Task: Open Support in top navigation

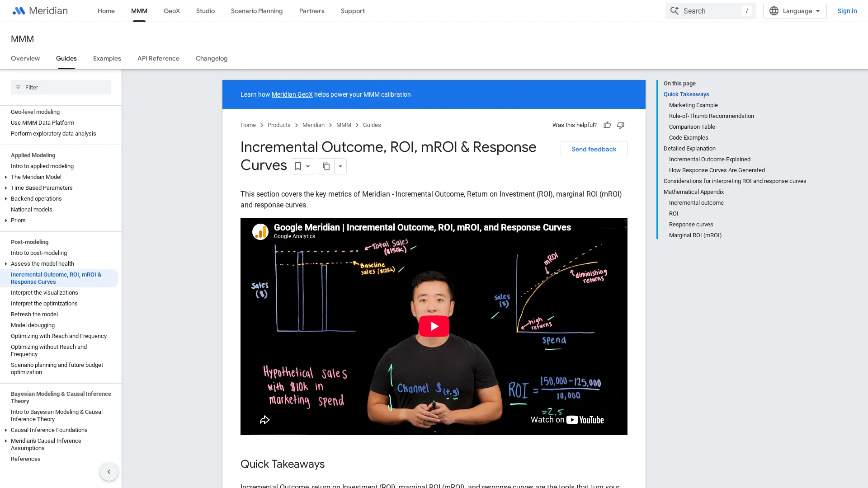Action: tap(353, 11)
